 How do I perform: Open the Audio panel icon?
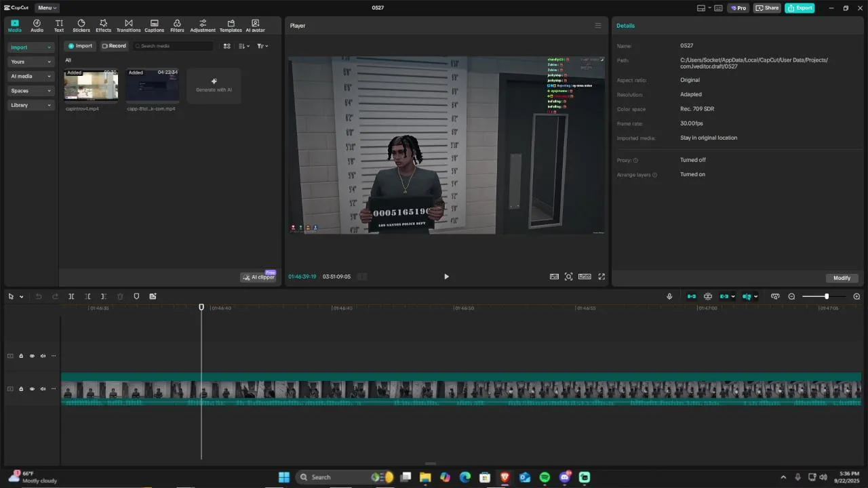point(37,26)
